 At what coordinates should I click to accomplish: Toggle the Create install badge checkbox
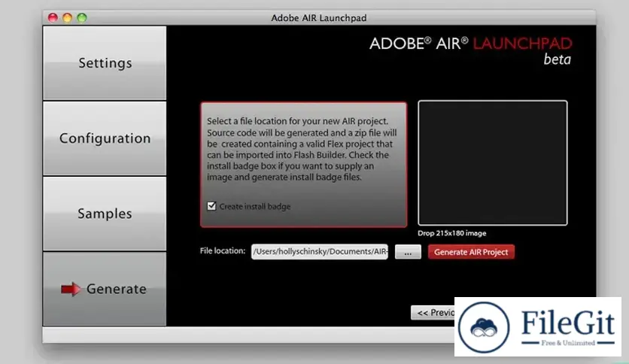tap(211, 206)
